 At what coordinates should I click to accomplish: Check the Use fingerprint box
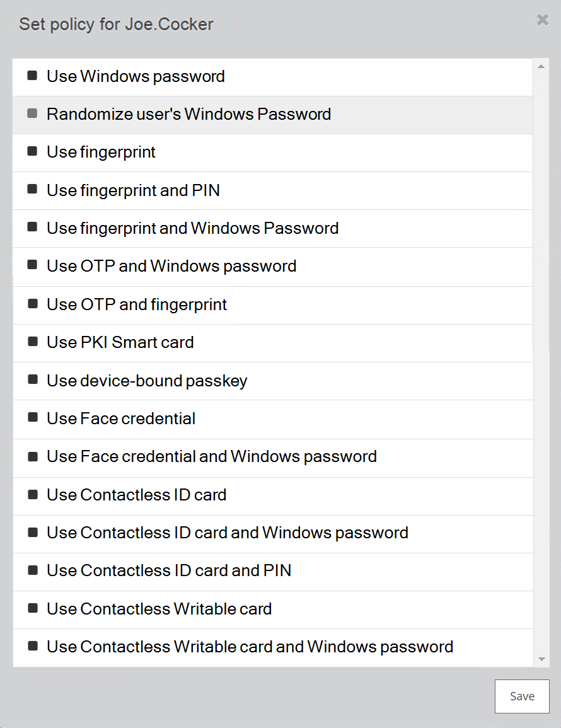pyautogui.click(x=32, y=152)
